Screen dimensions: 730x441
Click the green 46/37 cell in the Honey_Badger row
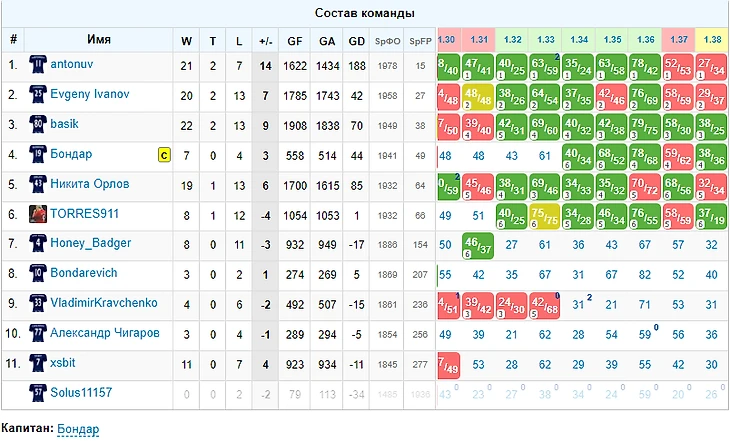point(478,246)
